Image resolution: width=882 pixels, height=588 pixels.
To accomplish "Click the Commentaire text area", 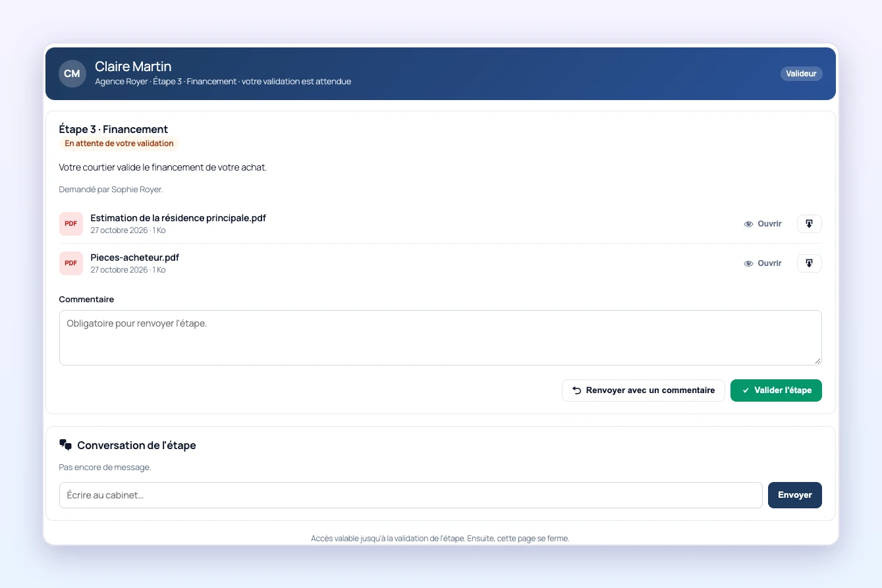I will [440, 338].
